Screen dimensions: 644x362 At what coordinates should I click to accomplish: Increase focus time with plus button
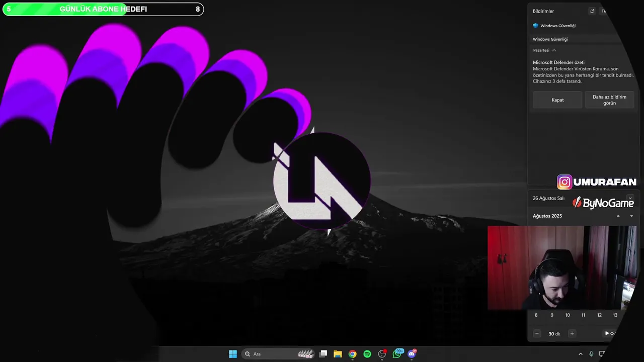pos(572,333)
